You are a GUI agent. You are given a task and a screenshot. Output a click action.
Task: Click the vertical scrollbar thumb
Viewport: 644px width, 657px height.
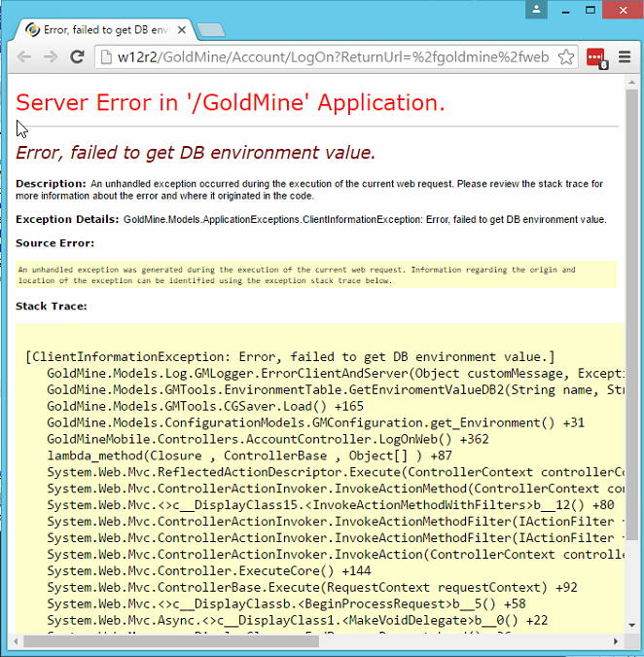pyautogui.click(x=631, y=311)
